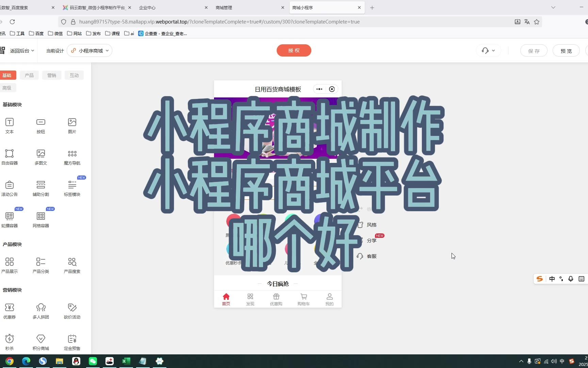Select the 基础 module tab

(7, 75)
